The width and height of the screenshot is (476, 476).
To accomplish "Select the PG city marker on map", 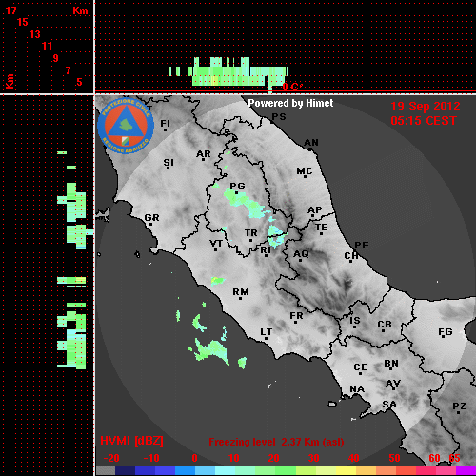I will 236,192.
